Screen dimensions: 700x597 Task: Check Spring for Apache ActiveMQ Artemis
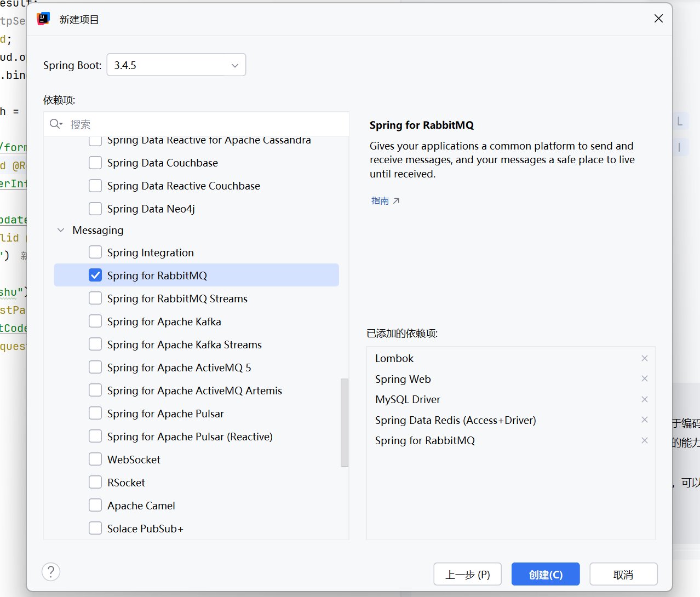click(95, 391)
